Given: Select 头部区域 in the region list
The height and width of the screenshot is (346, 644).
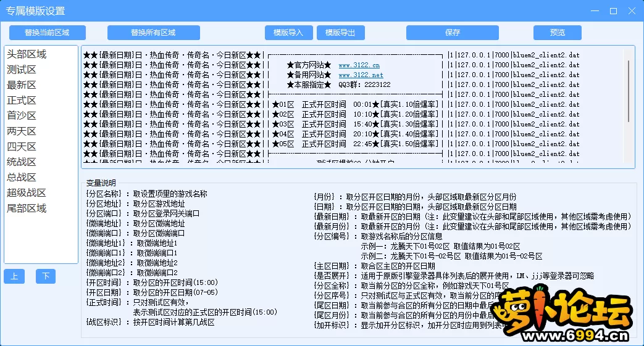Looking at the screenshot, I should 27,54.
